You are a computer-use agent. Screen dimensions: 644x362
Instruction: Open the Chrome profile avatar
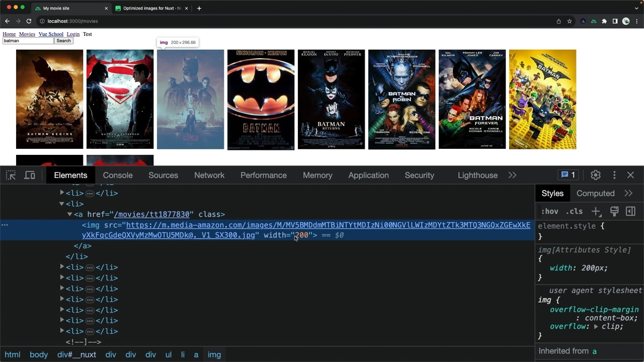click(626, 21)
